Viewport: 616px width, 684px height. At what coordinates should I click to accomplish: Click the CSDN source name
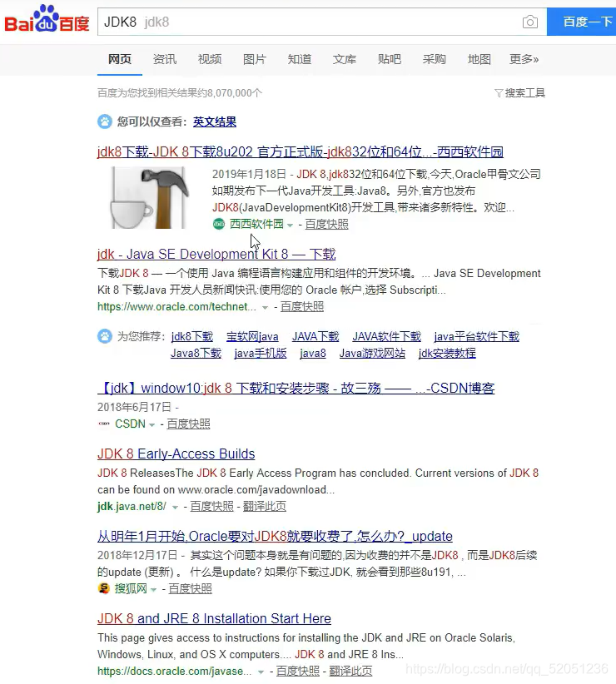coord(130,424)
